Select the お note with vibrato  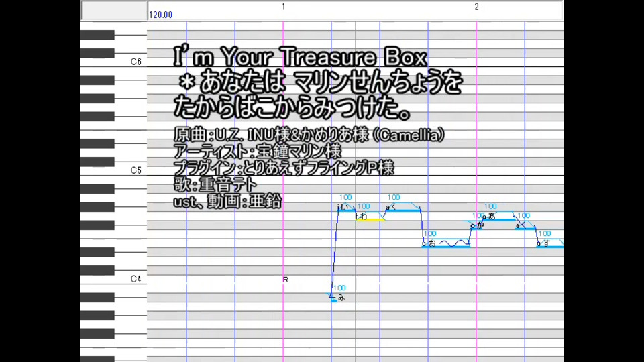click(x=447, y=243)
